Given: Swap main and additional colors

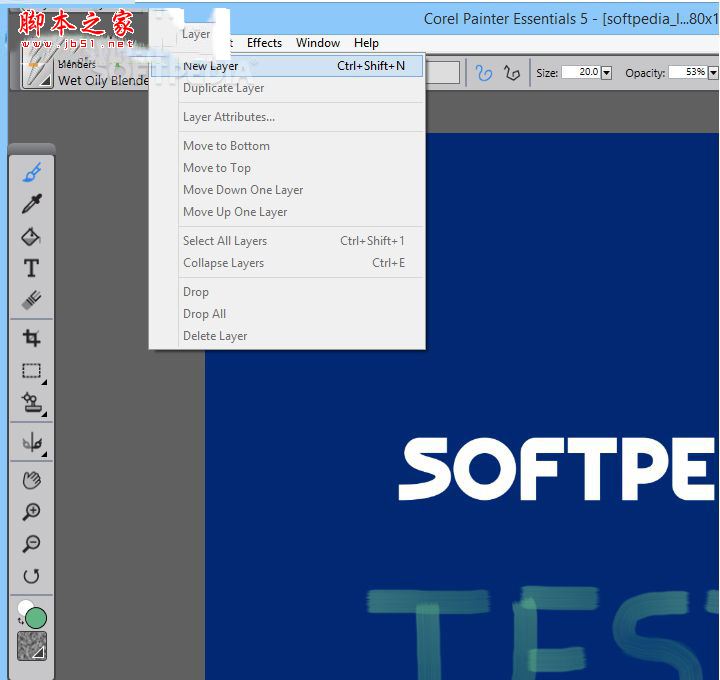Looking at the screenshot, I should pos(20,622).
